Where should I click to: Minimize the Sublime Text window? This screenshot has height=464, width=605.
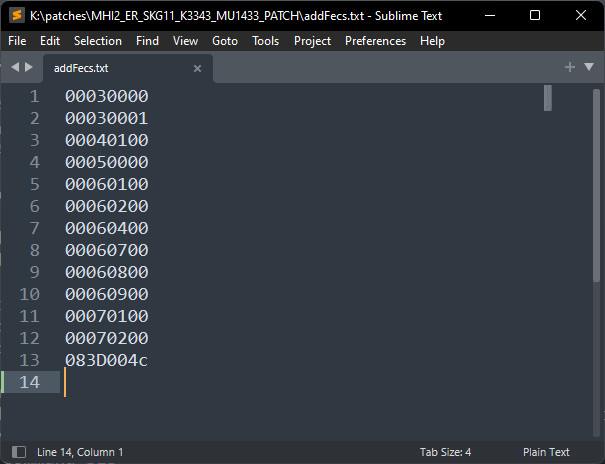click(x=489, y=15)
